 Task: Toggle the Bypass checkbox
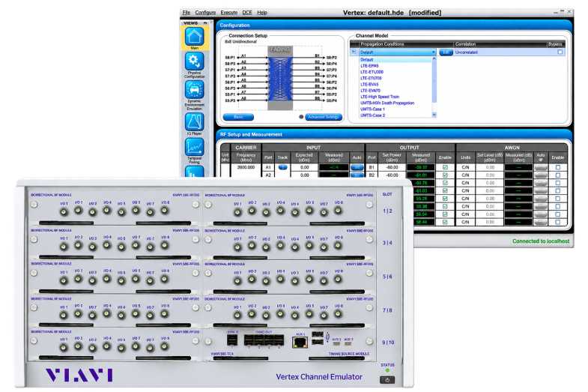pyautogui.click(x=560, y=52)
